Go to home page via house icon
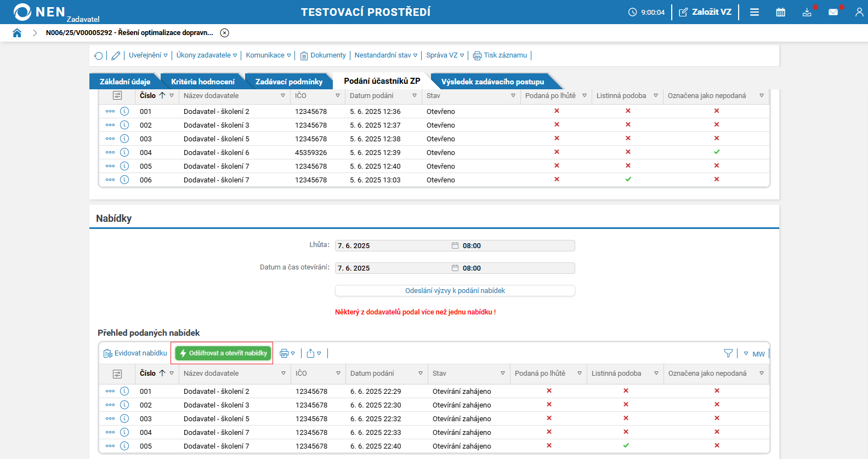868x459 pixels. point(17,33)
